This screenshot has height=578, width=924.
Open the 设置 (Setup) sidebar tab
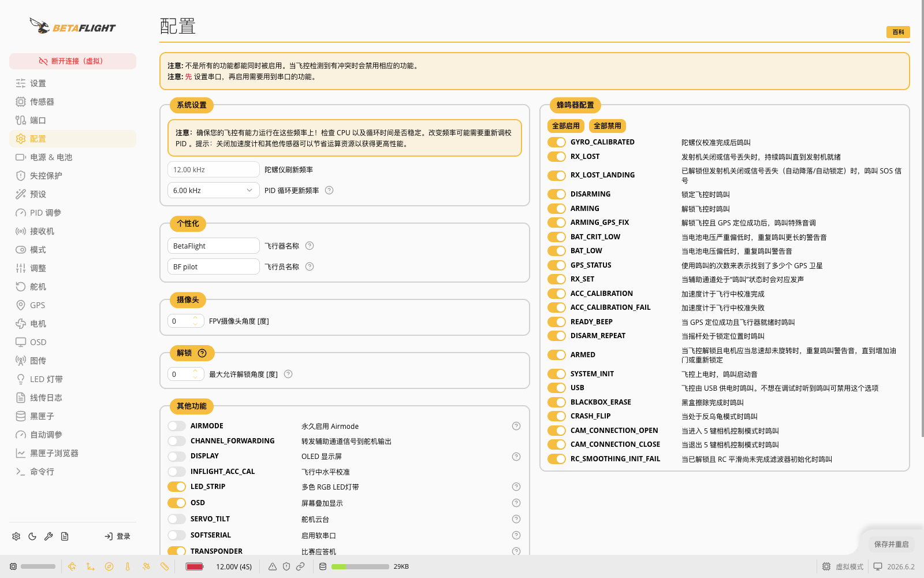pos(73,83)
